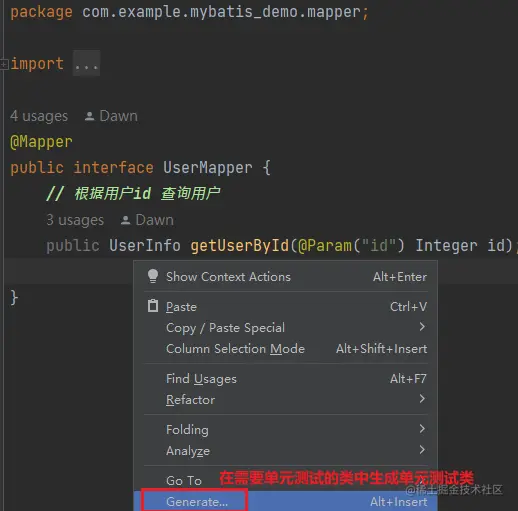Expand Copy / Paste Special submenu arrow
Viewport: 518px width, 511px height.
pos(422,327)
